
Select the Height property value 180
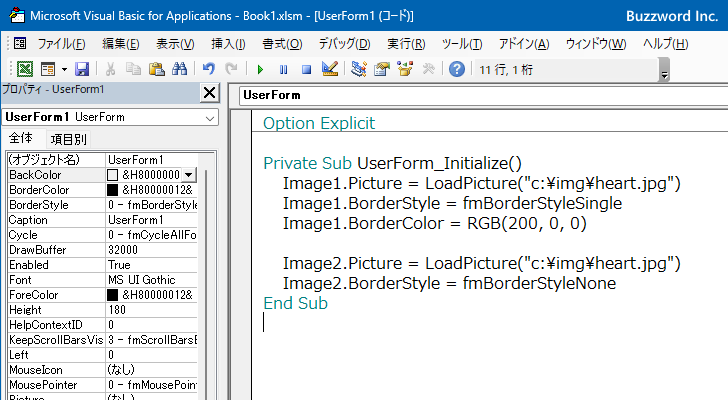[x=152, y=310]
